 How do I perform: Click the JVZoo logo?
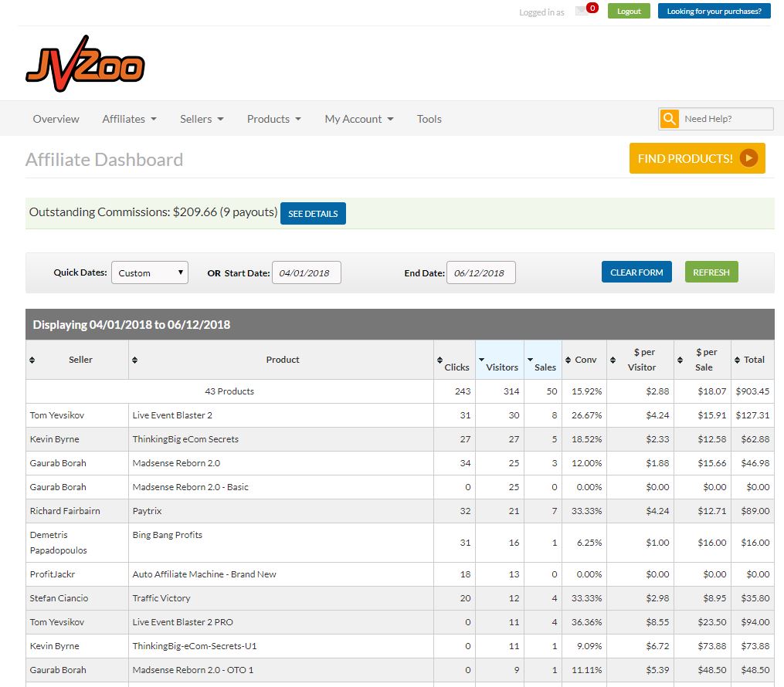click(85, 63)
